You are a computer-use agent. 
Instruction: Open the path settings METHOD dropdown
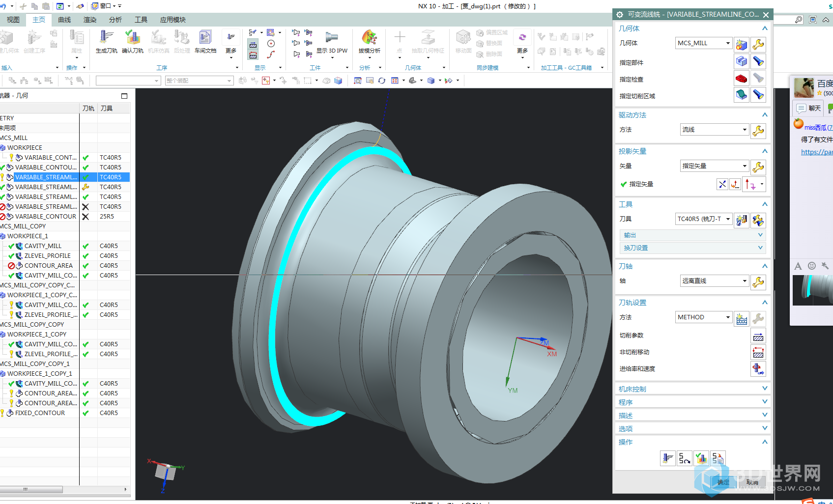704,317
